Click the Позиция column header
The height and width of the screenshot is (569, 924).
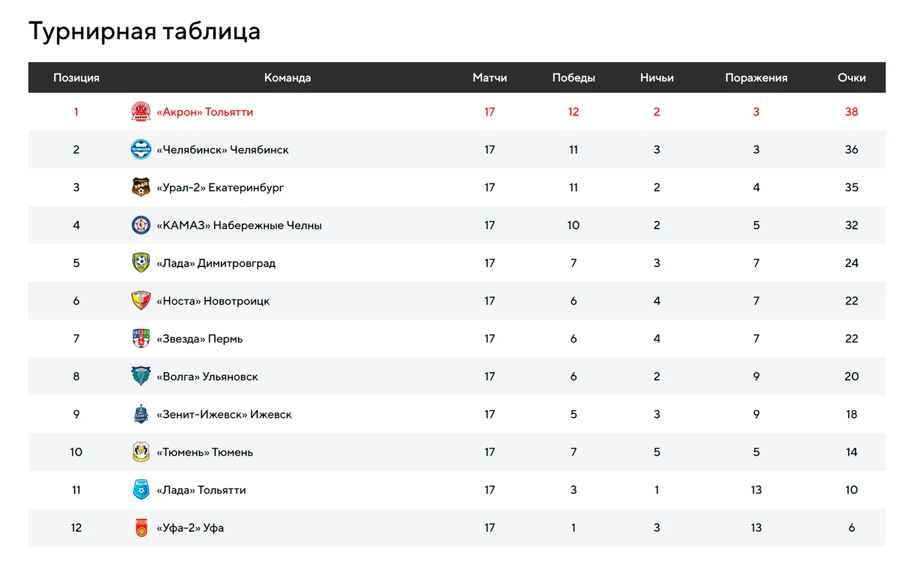point(76,78)
